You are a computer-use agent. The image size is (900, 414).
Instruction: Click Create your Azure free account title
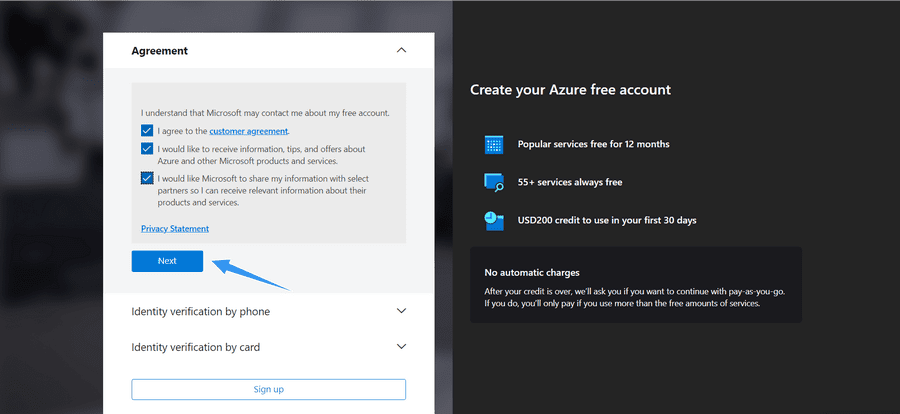click(571, 90)
